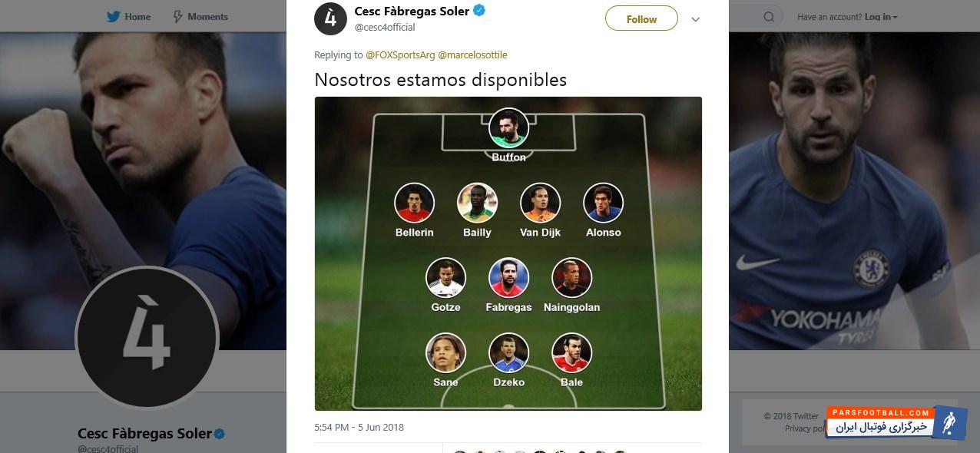Image resolution: width=980 pixels, height=453 pixels.
Task: Go to the Home tab
Action: (137, 16)
